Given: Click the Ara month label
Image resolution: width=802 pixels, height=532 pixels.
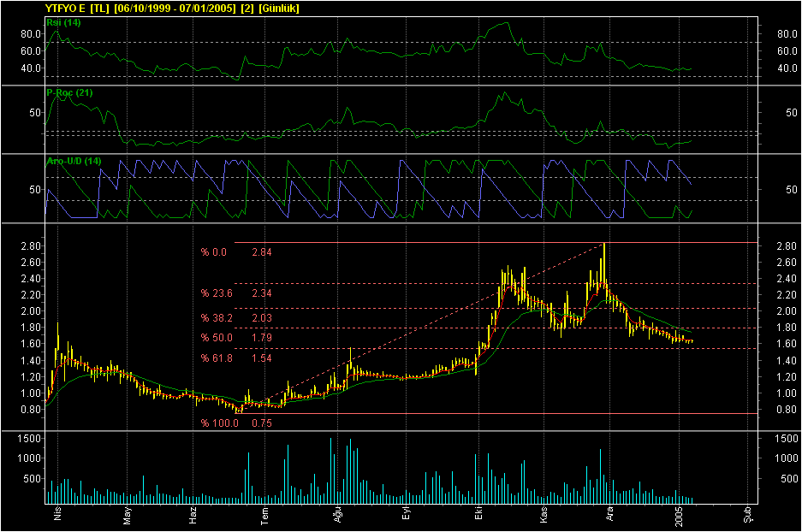Looking at the screenshot, I should (609, 514).
